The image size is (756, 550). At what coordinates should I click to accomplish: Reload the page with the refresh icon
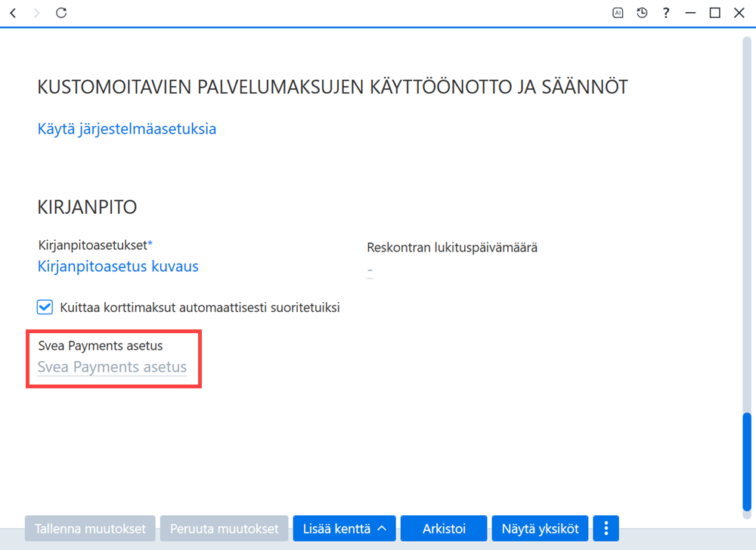[x=60, y=13]
